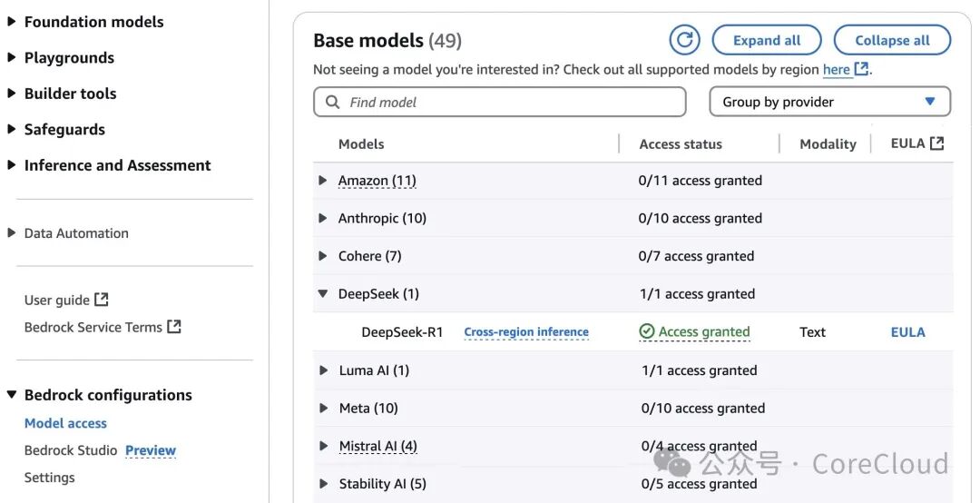Expand the Meta (10) provider row
This screenshot has width=980, height=503.
point(324,408)
